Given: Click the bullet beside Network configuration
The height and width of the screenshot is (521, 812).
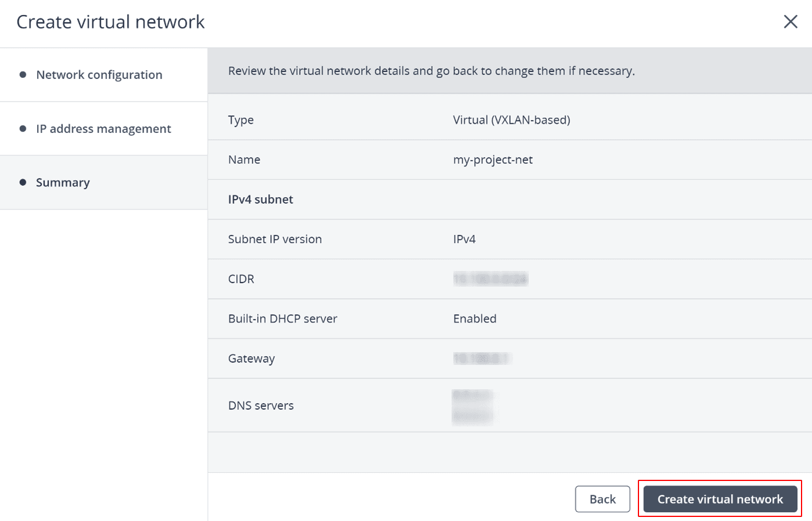Looking at the screenshot, I should (x=23, y=75).
